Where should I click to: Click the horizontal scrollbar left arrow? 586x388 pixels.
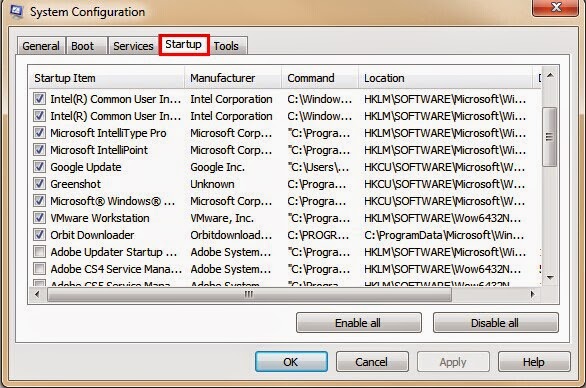pos(37,295)
